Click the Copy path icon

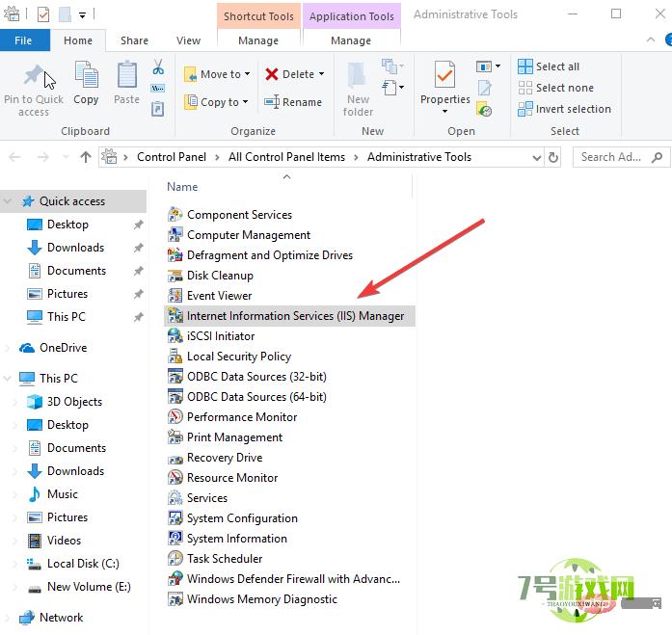click(158, 89)
